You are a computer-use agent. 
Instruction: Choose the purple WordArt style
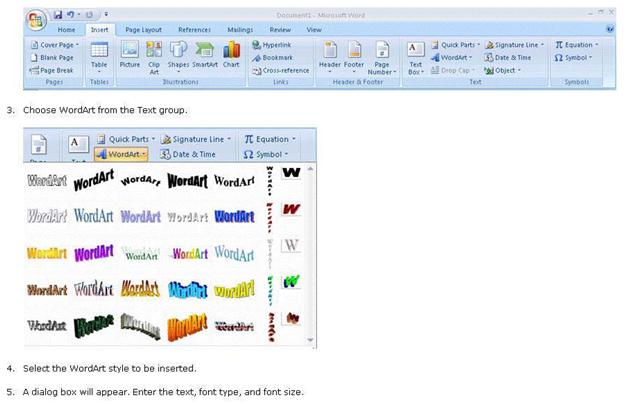pos(94,253)
